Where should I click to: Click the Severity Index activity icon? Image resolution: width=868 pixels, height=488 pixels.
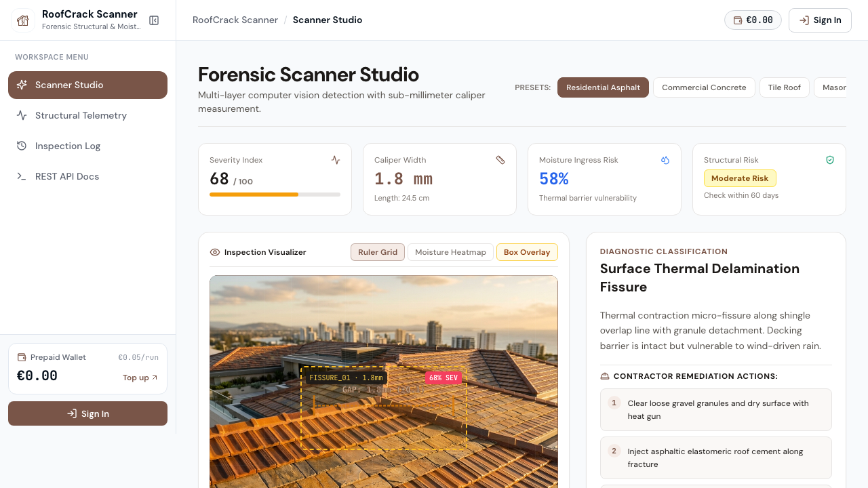(336, 160)
